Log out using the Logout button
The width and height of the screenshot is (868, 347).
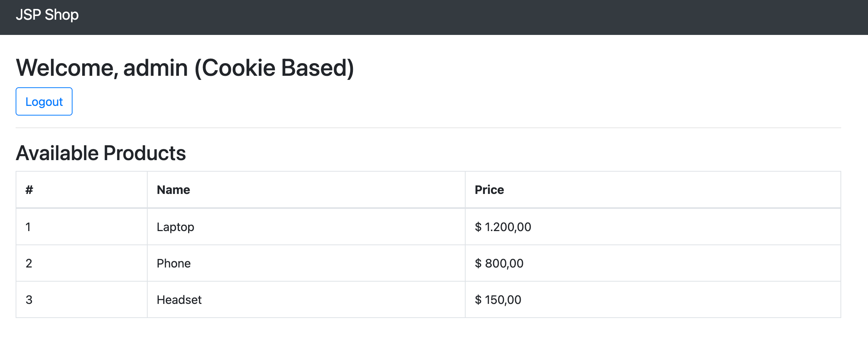pos(44,101)
